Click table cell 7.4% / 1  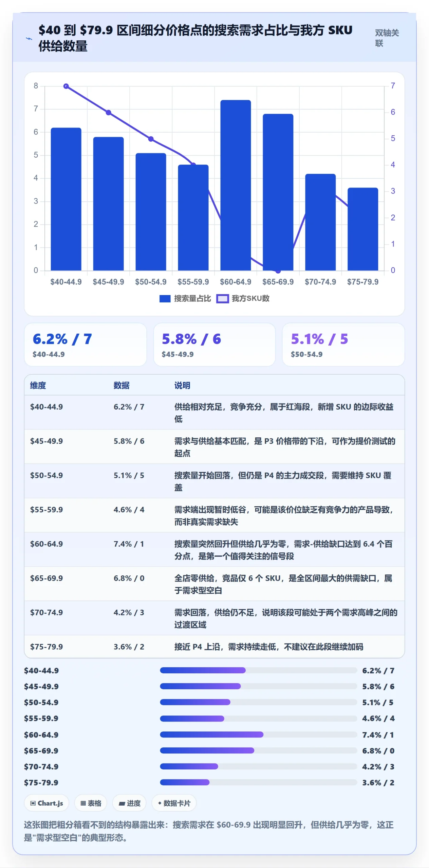(129, 544)
